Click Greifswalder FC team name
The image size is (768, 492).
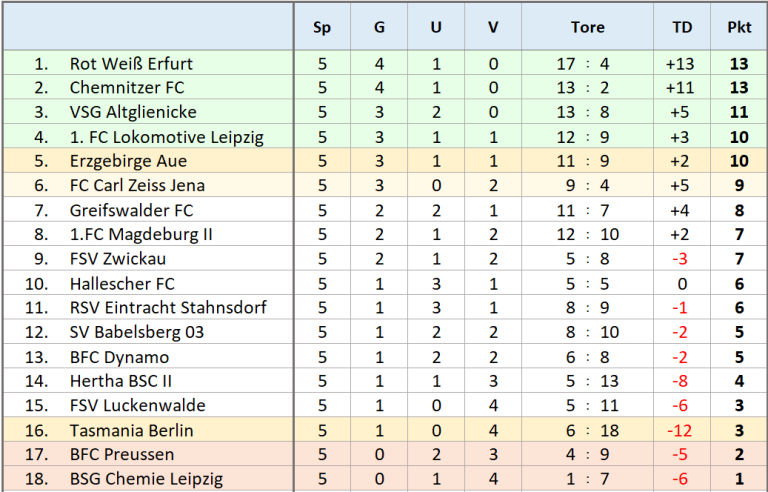(131, 210)
